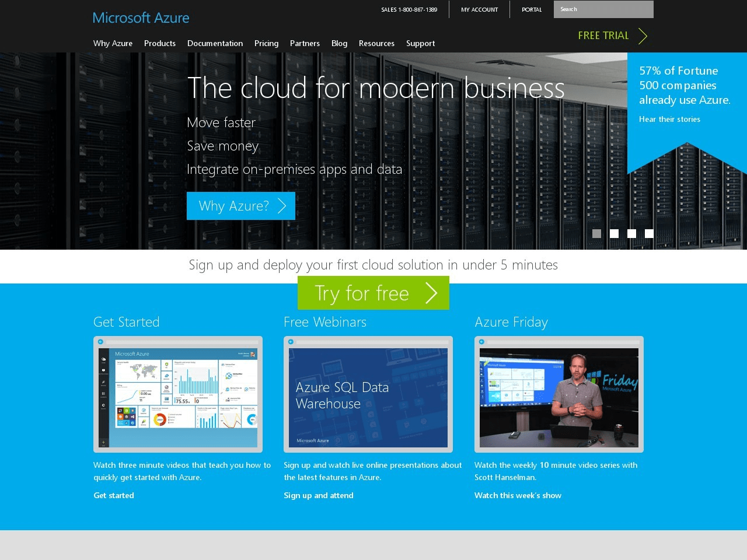747x560 pixels.
Task: Click Sign up and attend link
Action: [319, 495]
